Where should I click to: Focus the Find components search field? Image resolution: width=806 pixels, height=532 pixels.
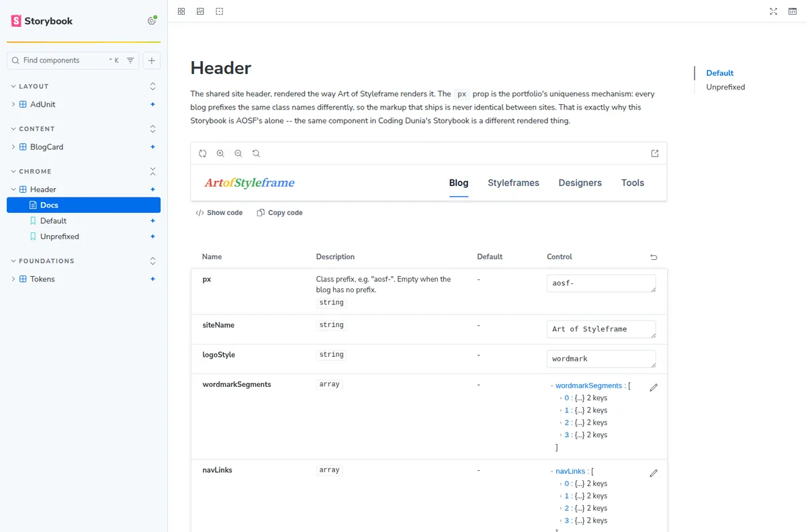pos(73,60)
